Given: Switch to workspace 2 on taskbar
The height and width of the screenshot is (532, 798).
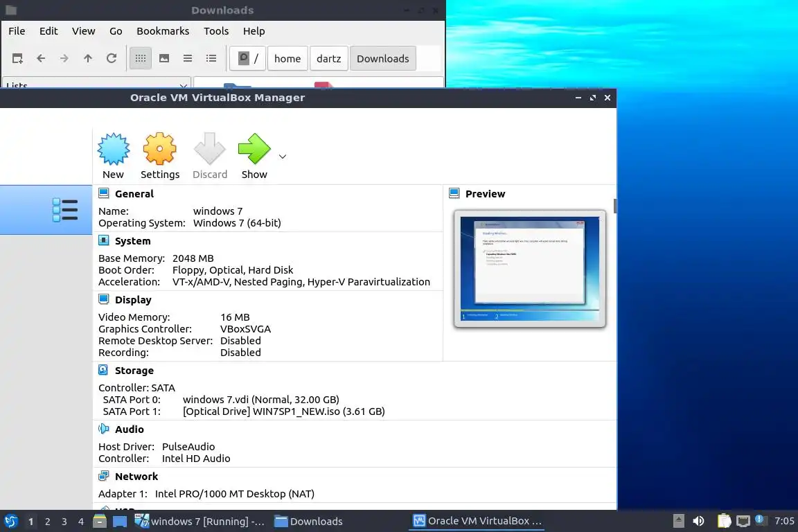Looking at the screenshot, I should [47, 522].
